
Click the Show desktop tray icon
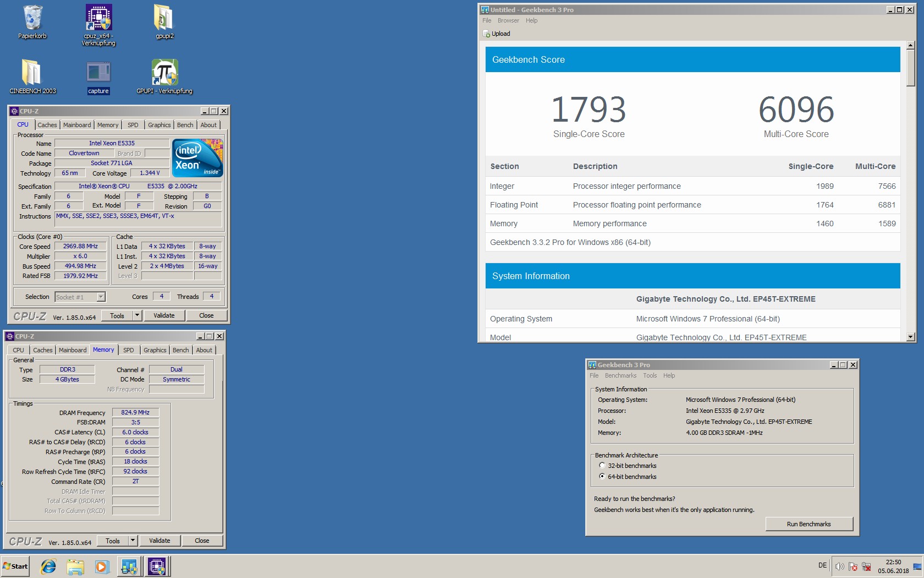click(x=917, y=566)
